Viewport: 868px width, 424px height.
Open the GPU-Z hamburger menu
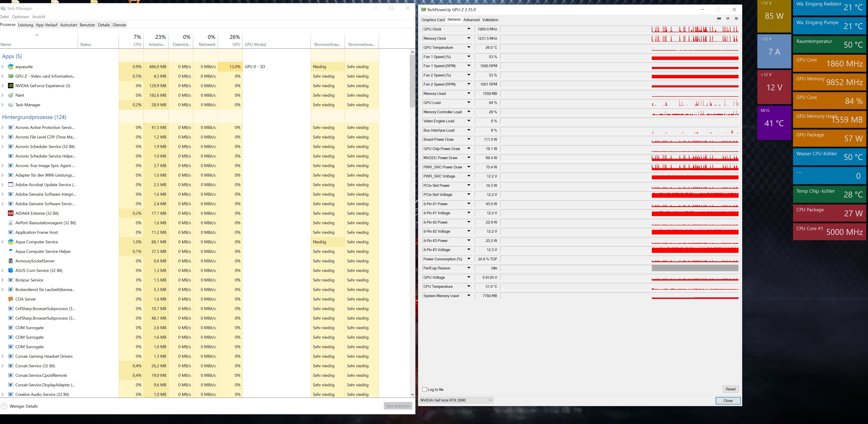(736, 19)
